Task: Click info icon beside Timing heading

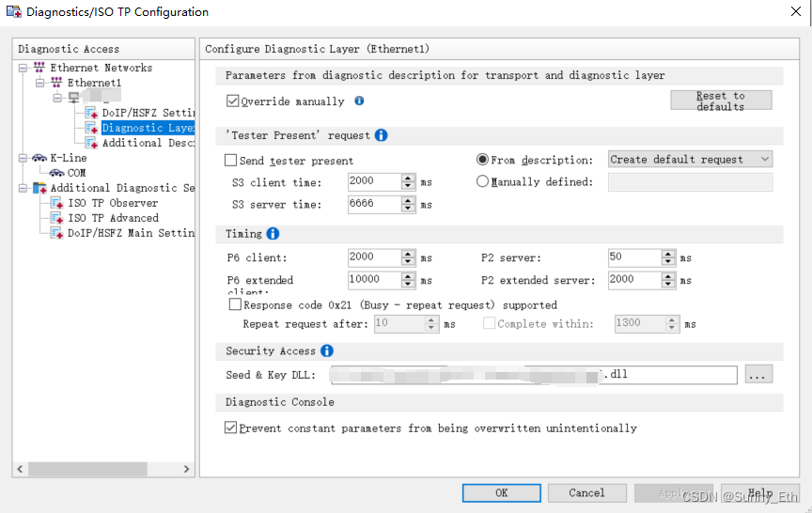Action: 273,233
